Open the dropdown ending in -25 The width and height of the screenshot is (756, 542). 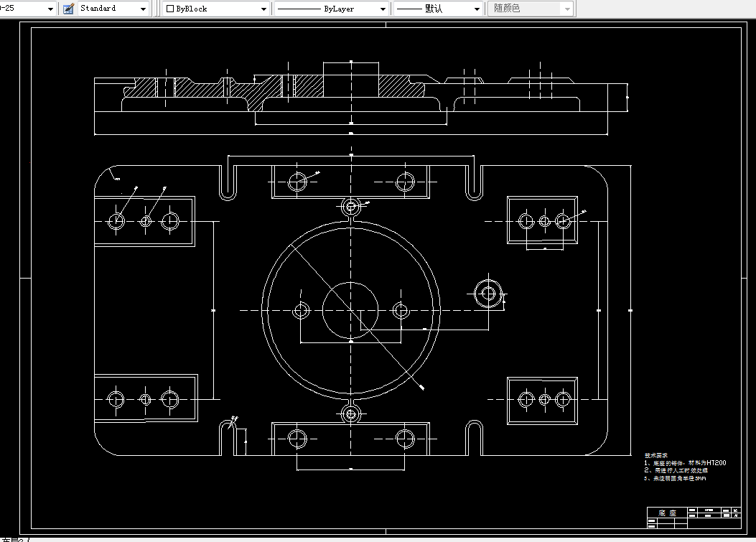coord(27,9)
